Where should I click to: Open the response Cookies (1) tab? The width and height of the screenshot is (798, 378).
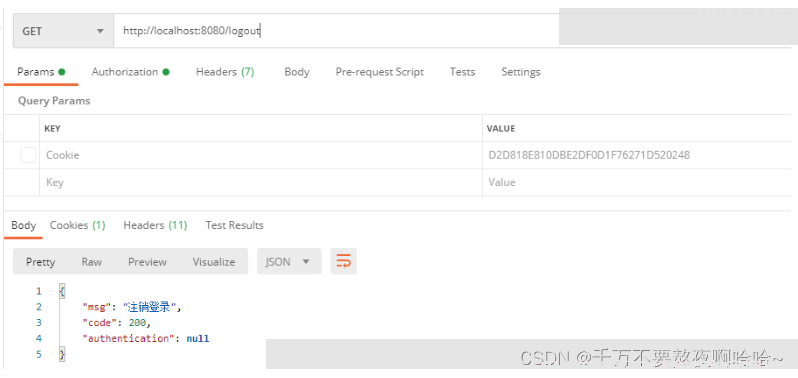click(77, 225)
